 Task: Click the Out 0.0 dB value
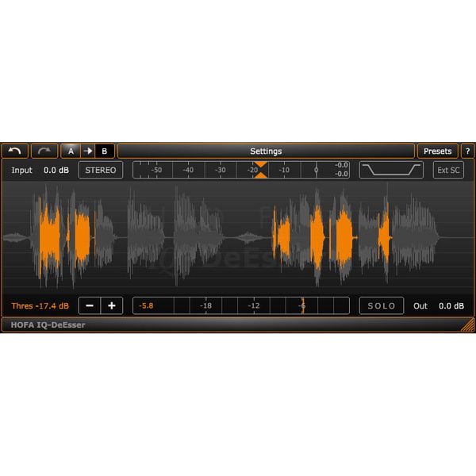[451, 305]
